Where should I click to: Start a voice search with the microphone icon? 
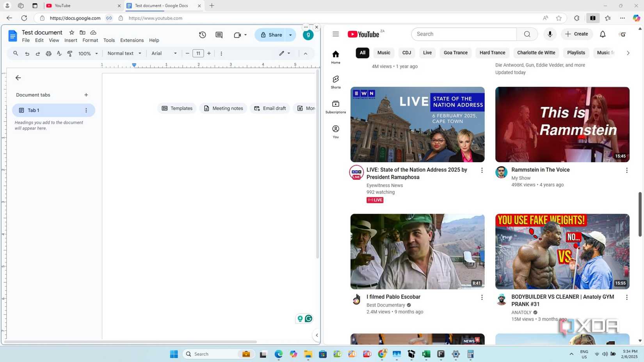550,34
